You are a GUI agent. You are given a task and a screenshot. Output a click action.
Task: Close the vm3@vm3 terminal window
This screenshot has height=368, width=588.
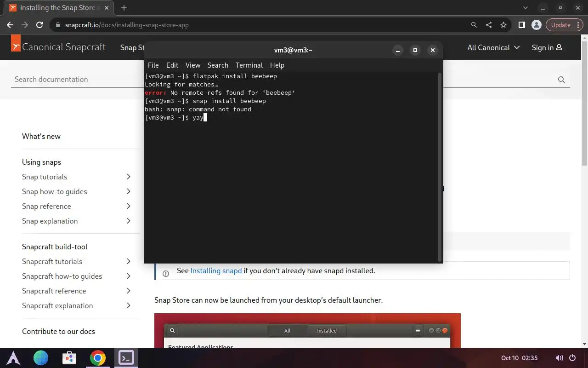point(432,50)
